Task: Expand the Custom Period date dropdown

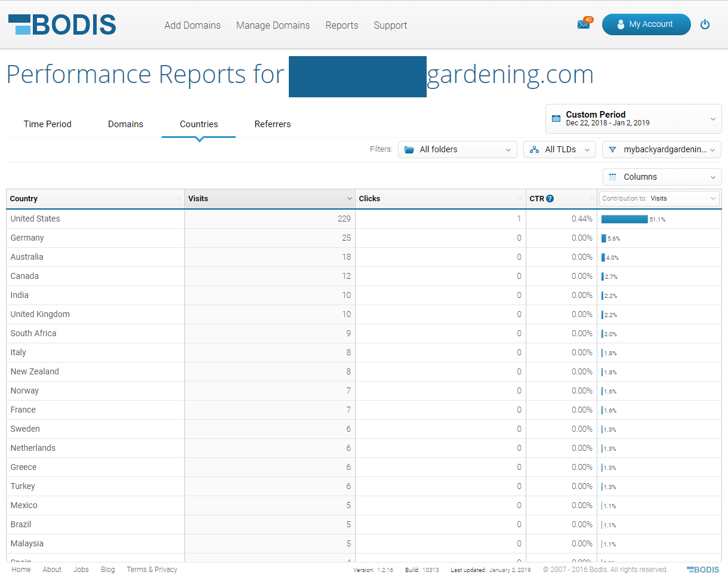Action: click(x=634, y=119)
